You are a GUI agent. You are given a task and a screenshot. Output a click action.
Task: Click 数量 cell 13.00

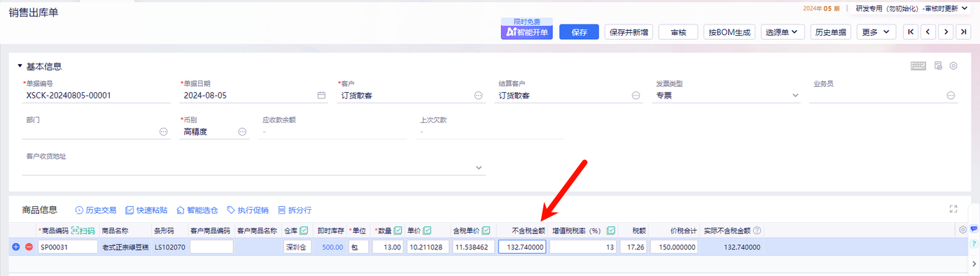coord(388,247)
